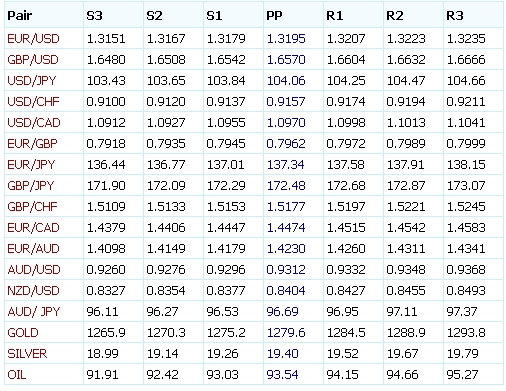The image size is (506, 391).
Task: Open the EUR/USD pair link
Action: [x=33, y=39]
